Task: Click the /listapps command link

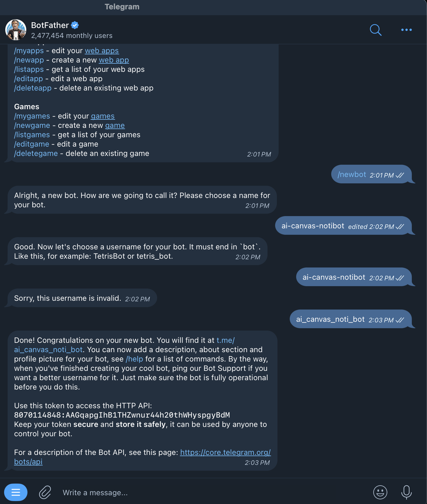Action: (x=29, y=69)
